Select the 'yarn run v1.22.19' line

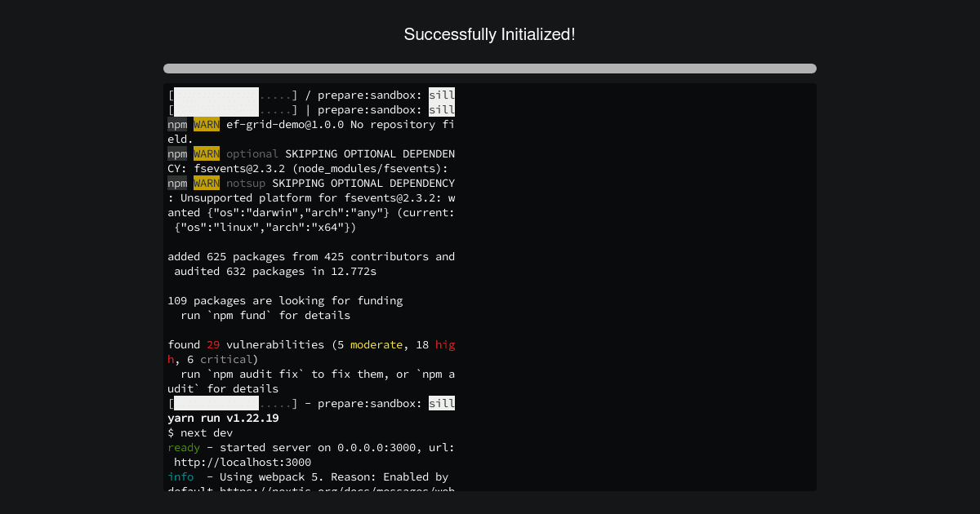[x=223, y=418]
